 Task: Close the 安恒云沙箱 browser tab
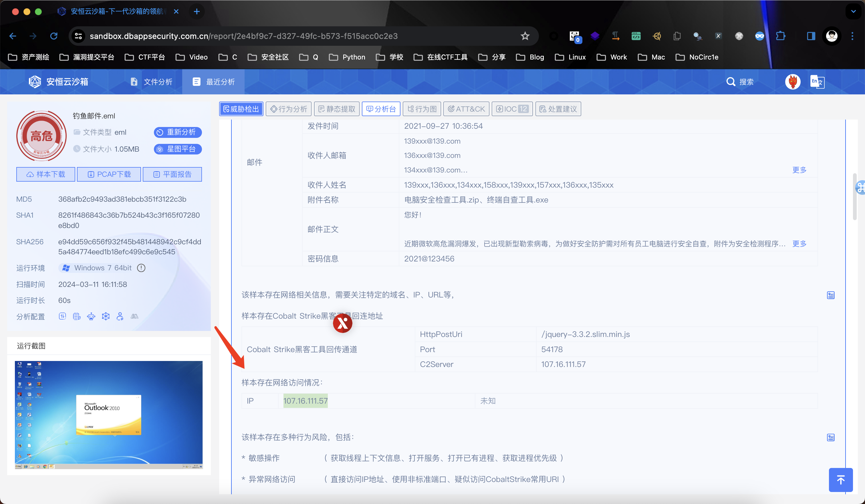(x=176, y=12)
